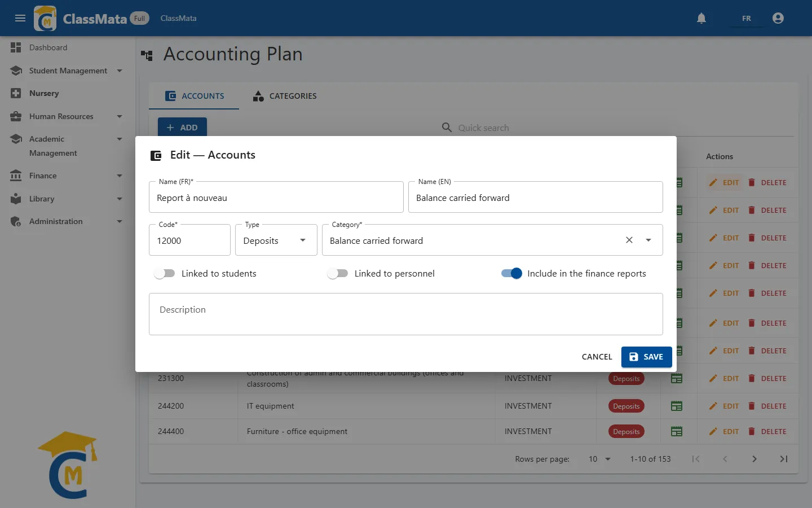The width and height of the screenshot is (812, 508).
Task: Edit the Furniture - office equipment account
Action: (724, 431)
